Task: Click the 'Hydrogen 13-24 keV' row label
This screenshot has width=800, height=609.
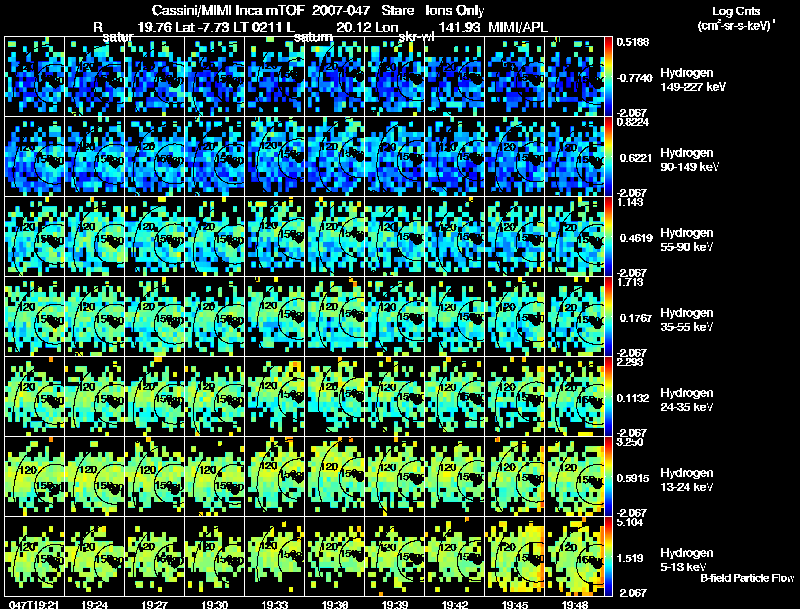Action: coord(687,480)
